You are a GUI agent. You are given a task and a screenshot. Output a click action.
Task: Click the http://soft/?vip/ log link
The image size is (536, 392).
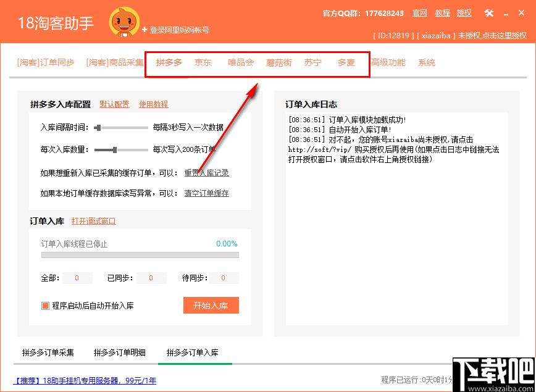tap(320, 149)
